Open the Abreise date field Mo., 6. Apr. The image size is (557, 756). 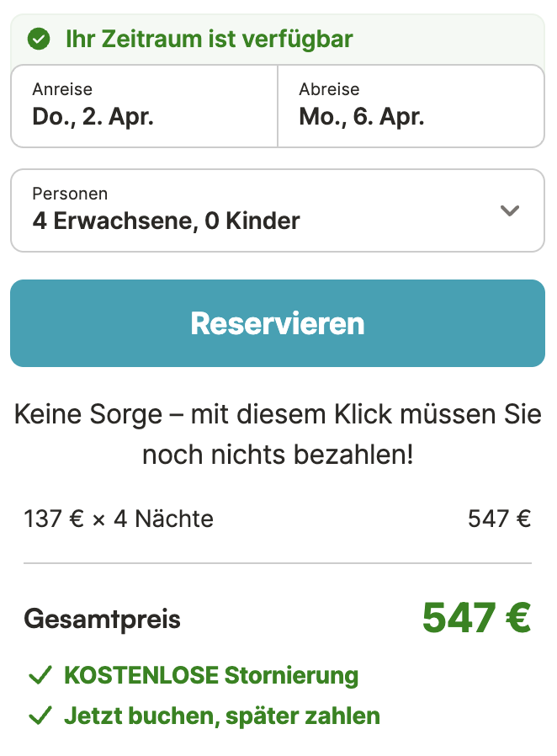click(411, 105)
